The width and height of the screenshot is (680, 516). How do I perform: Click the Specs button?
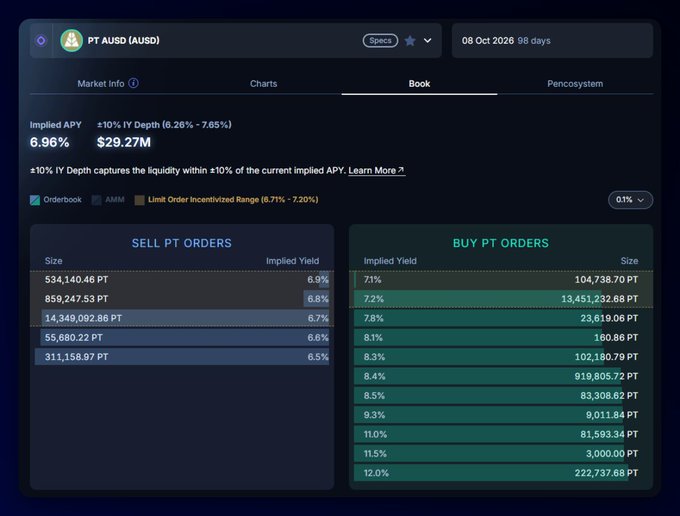380,40
